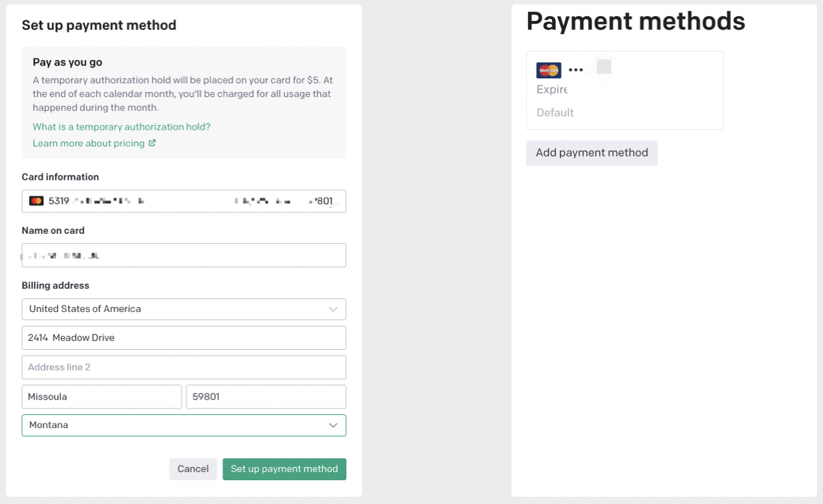The width and height of the screenshot is (823, 504).
Task: Click 'Add payment method' button
Action: click(x=592, y=153)
